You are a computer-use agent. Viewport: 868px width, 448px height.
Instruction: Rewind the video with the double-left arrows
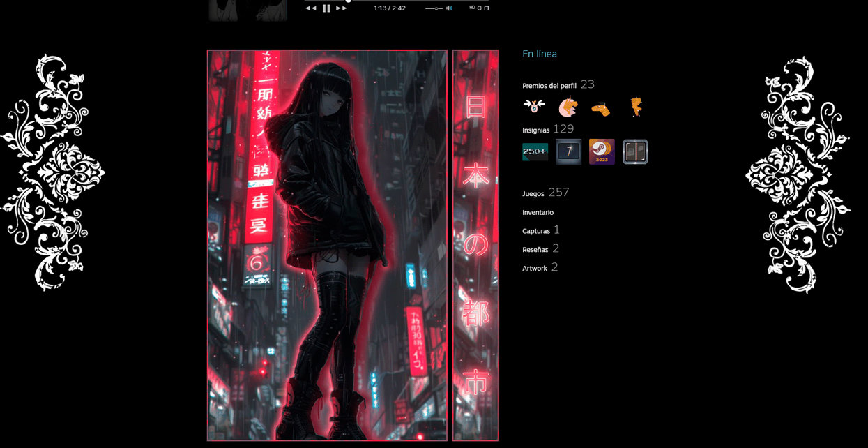pyautogui.click(x=311, y=8)
